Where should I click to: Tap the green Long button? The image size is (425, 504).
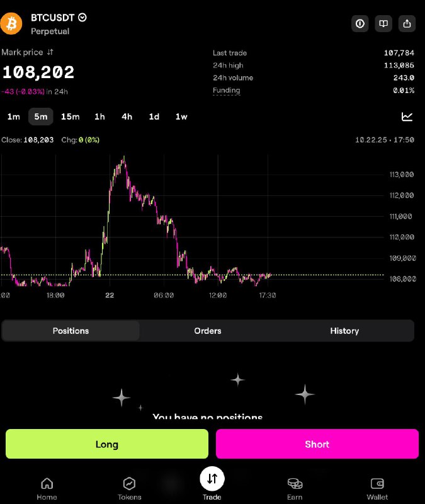click(x=107, y=444)
